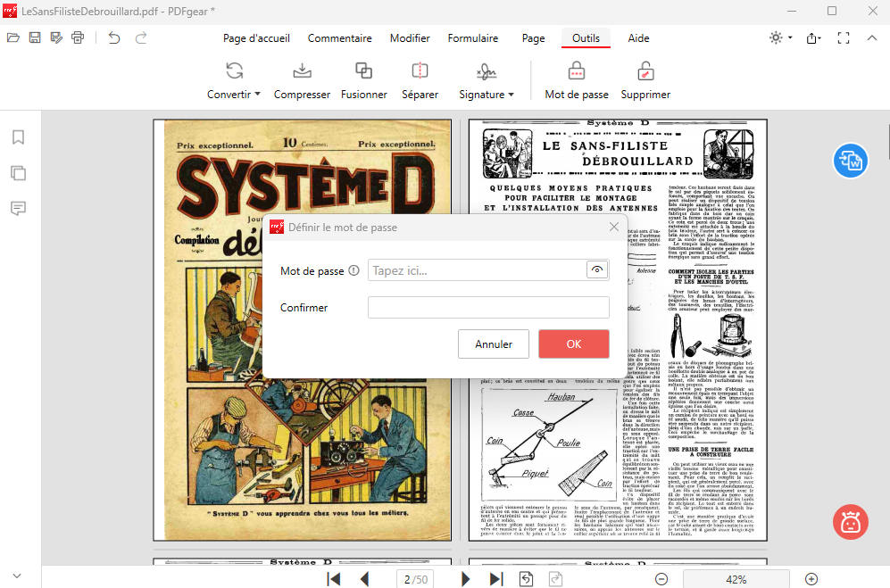Switch to the Page d'accueil tab
Viewport: 890px width, 588px height.
point(256,38)
